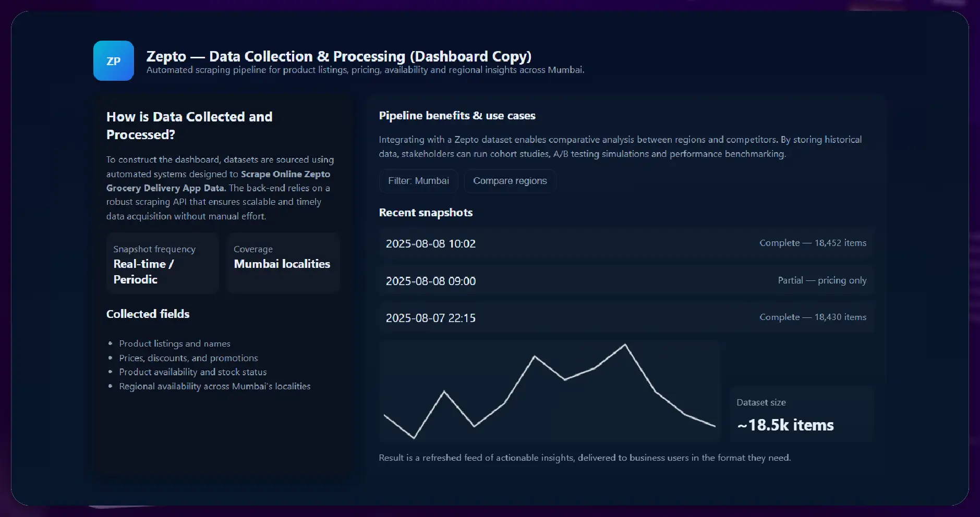Click 'Regional availability across Mumbai's localities' item
The height and width of the screenshot is (517, 980).
tap(214, 386)
